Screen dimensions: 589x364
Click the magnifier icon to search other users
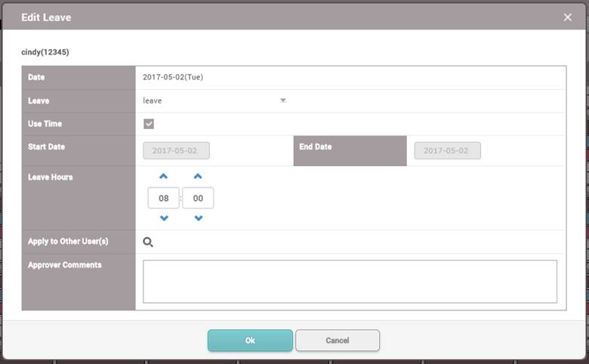click(x=148, y=242)
